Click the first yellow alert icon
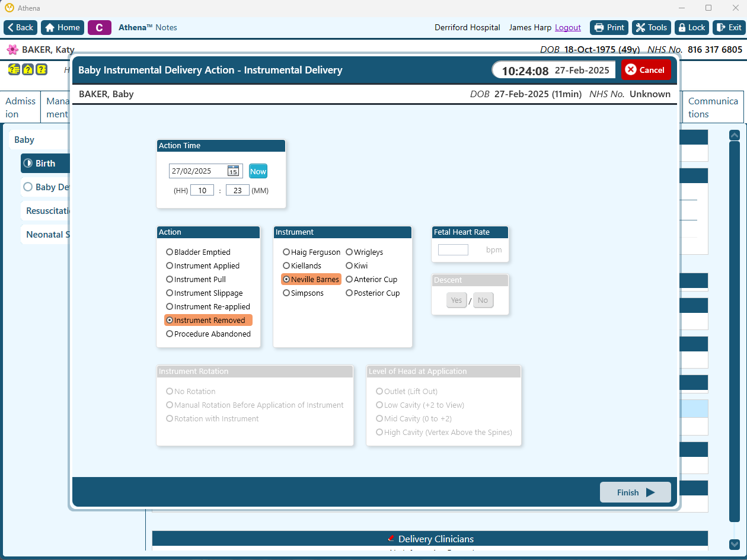747x560 pixels. pyautogui.click(x=13, y=69)
